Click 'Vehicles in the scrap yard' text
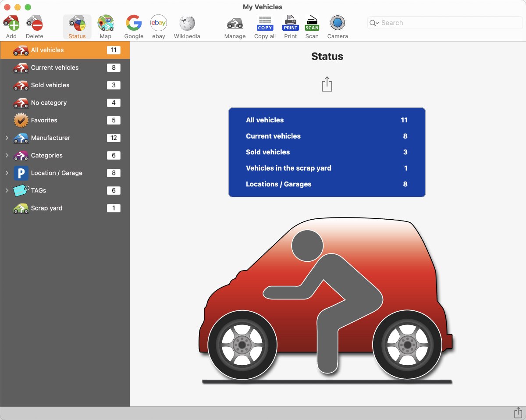This screenshot has height=420, width=526. [x=288, y=168]
